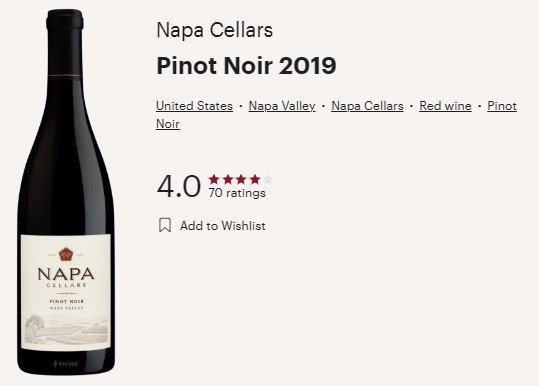Select the Add to Wishlist text

coord(223,226)
